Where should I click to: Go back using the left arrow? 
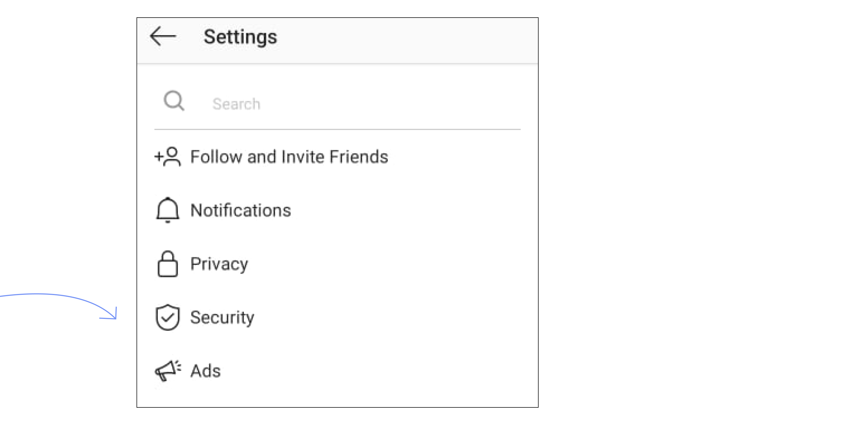point(163,36)
